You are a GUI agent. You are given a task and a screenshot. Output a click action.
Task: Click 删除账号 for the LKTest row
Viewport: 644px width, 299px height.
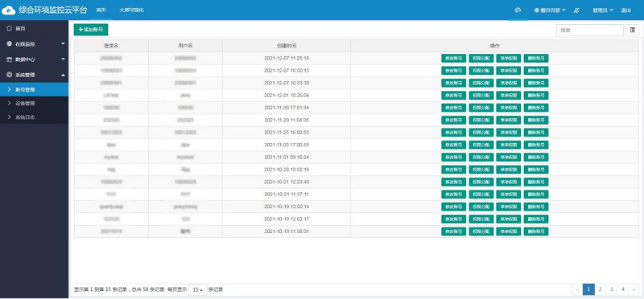coord(536,95)
